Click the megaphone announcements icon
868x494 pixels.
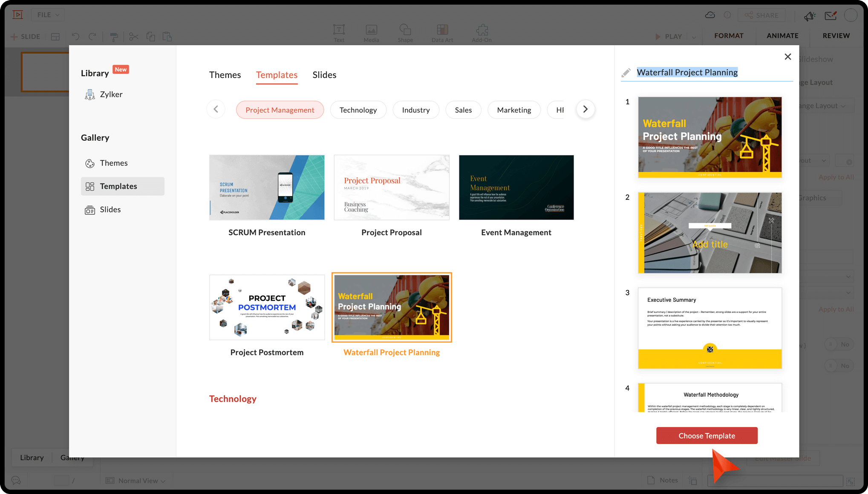[810, 16]
